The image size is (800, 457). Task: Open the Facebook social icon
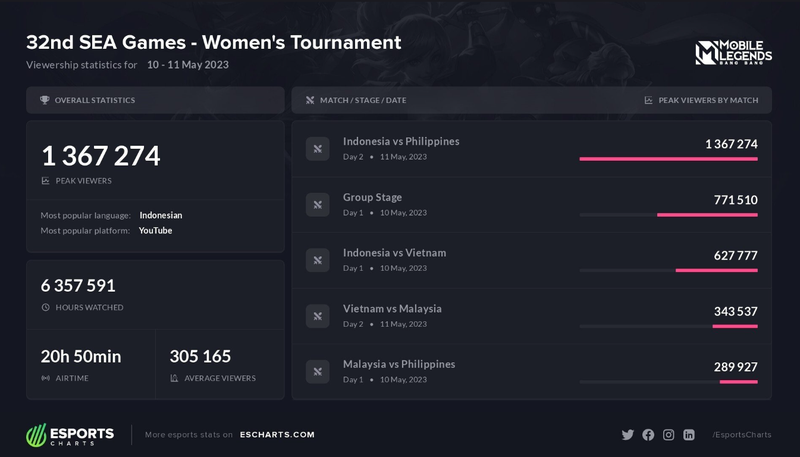(x=648, y=435)
